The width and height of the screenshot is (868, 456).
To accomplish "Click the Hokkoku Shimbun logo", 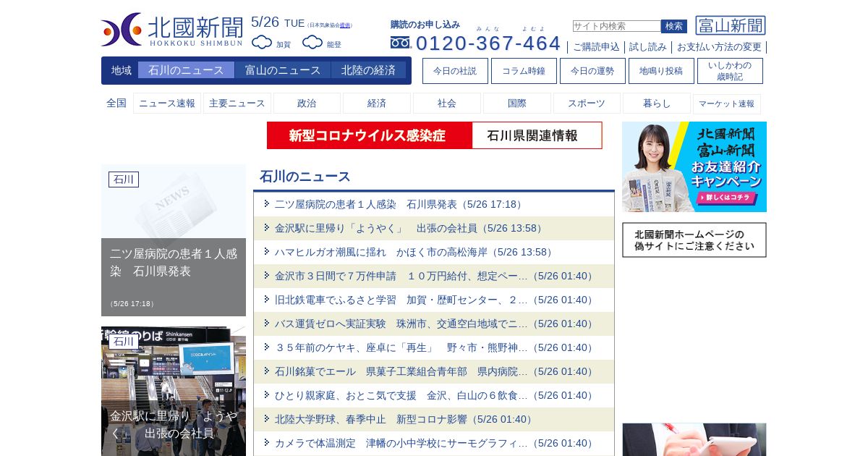I will pyautogui.click(x=172, y=30).
